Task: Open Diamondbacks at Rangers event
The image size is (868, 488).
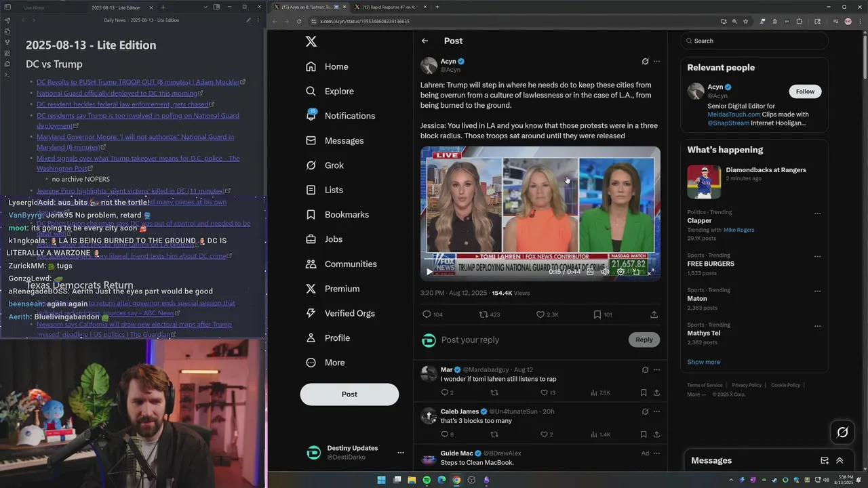Action: click(x=754, y=181)
